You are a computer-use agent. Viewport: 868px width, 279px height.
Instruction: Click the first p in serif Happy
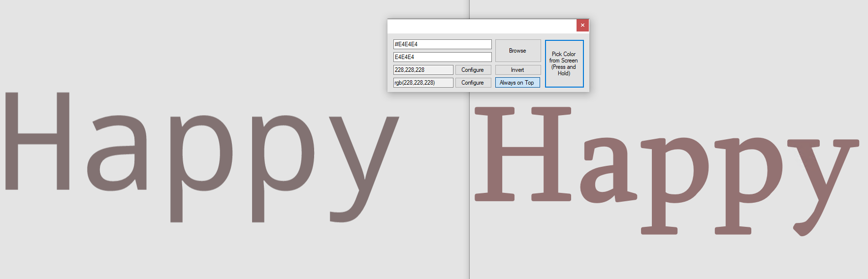(675, 186)
